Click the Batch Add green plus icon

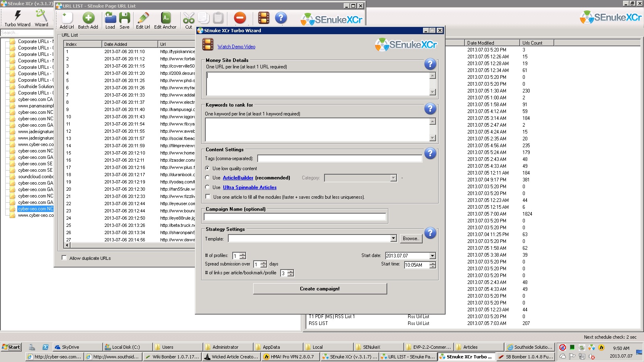(88, 21)
